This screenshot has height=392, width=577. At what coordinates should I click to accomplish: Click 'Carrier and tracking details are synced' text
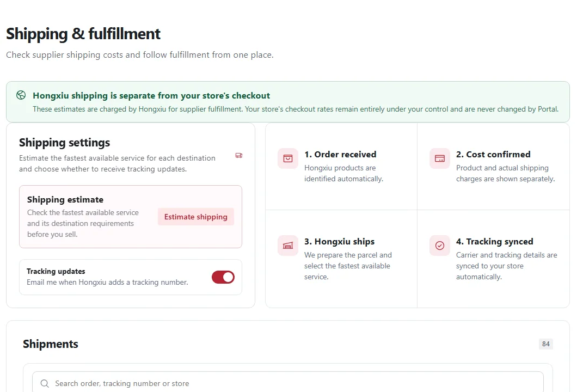506,266
